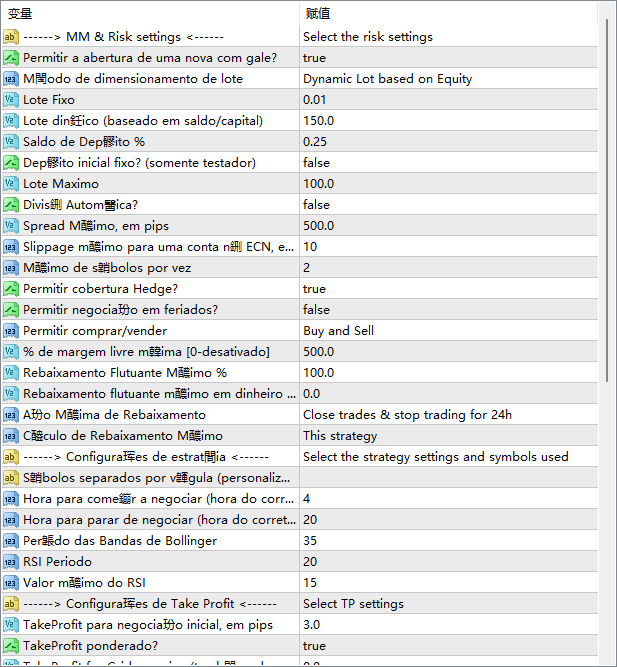Click the double icon beside TakeProfit para negociação inicial
Image resolution: width=617 pixels, height=667 pixels.
tap(11, 625)
